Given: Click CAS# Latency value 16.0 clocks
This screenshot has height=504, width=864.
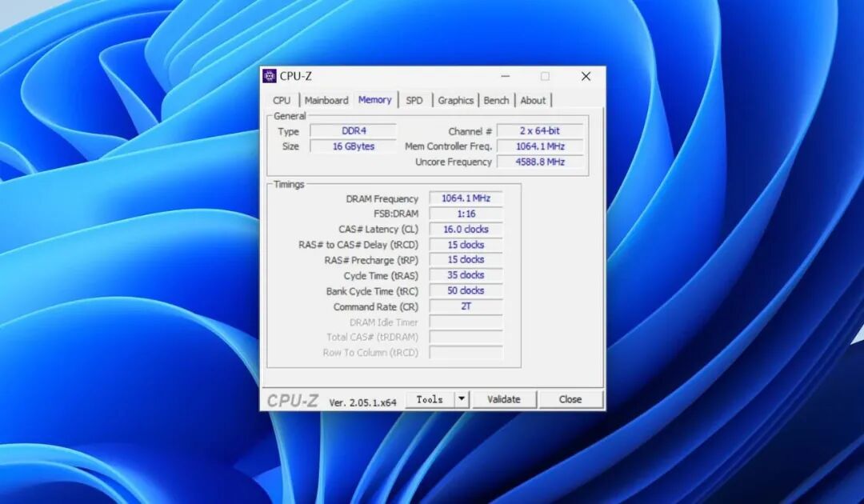Looking at the screenshot, I should pos(466,229).
